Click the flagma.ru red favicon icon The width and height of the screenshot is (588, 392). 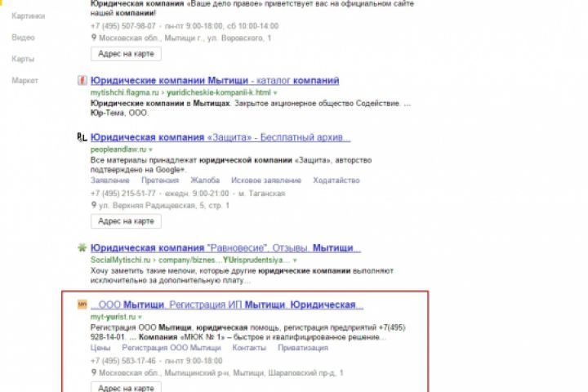coord(82,80)
